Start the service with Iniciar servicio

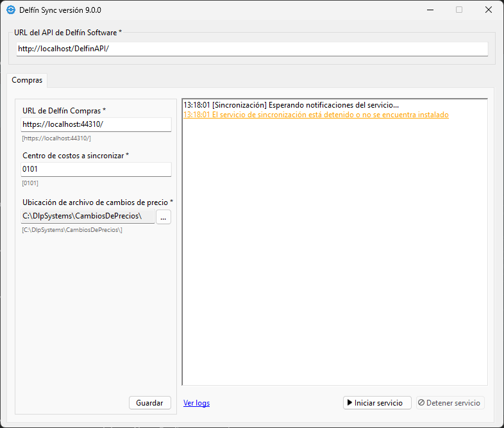(x=377, y=403)
